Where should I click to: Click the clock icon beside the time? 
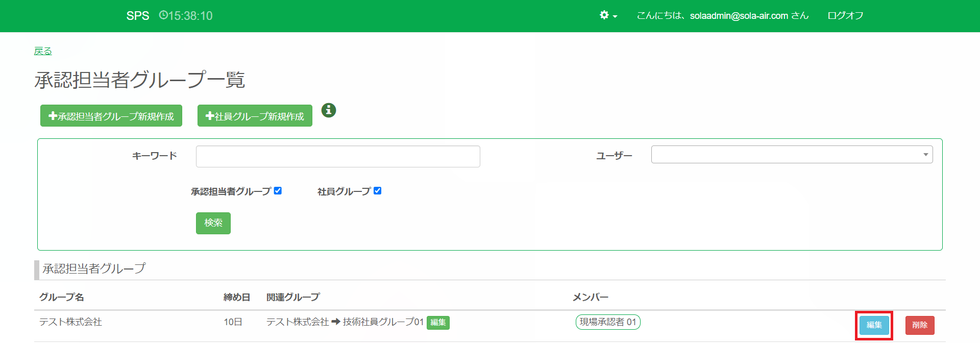(x=163, y=15)
